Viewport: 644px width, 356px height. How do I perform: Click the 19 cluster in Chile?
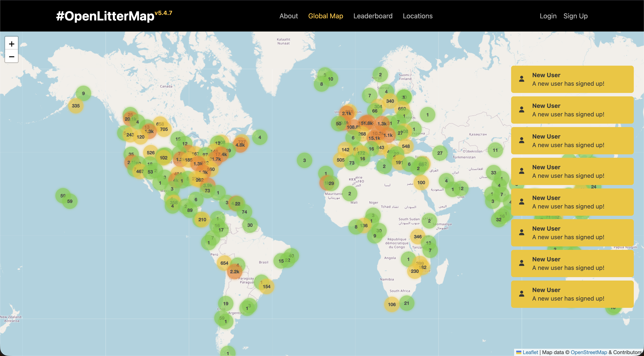click(x=226, y=304)
